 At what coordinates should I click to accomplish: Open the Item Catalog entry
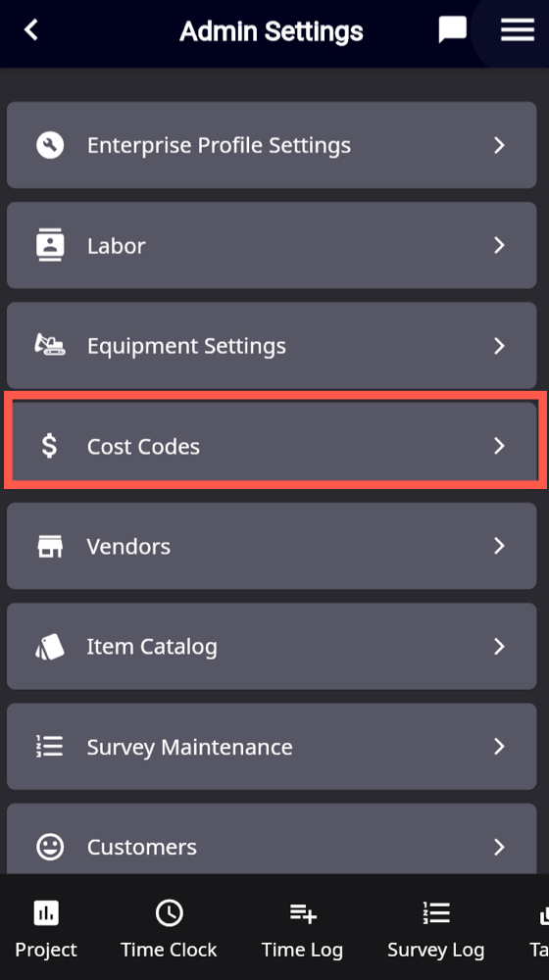click(x=272, y=646)
